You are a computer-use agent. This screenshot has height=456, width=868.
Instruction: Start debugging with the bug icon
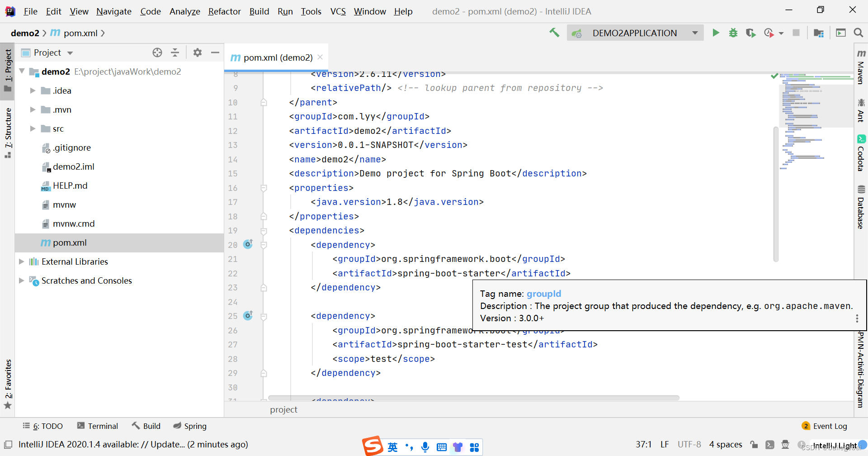[733, 33]
